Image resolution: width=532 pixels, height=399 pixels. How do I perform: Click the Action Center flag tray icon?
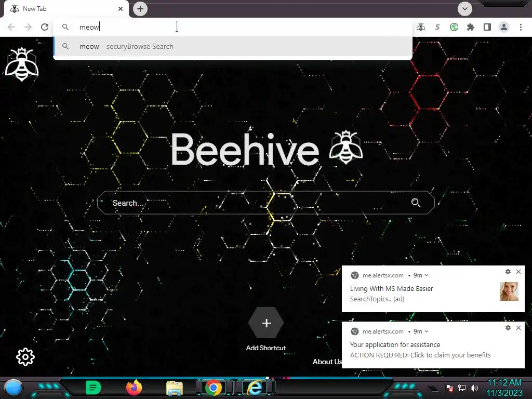(x=449, y=388)
